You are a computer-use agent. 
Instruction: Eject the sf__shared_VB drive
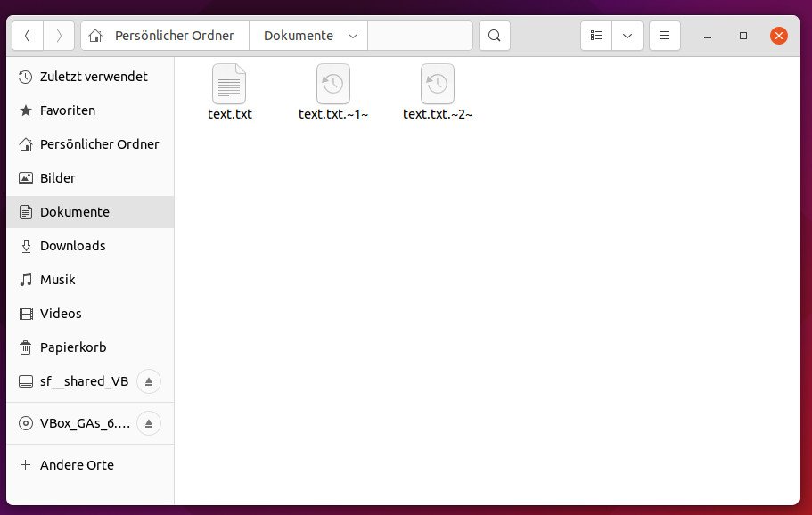tap(149, 381)
